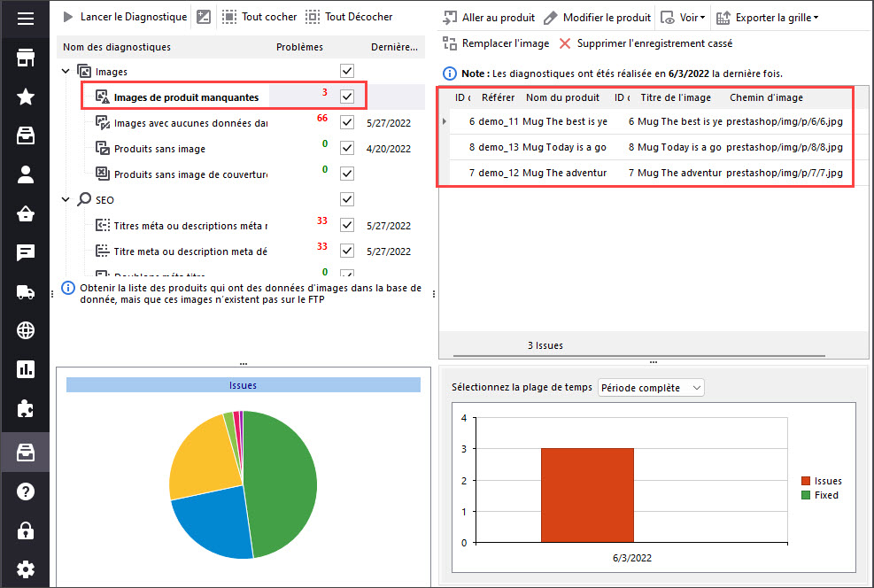Open the messages chat icon in sidebar

click(25, 252)
